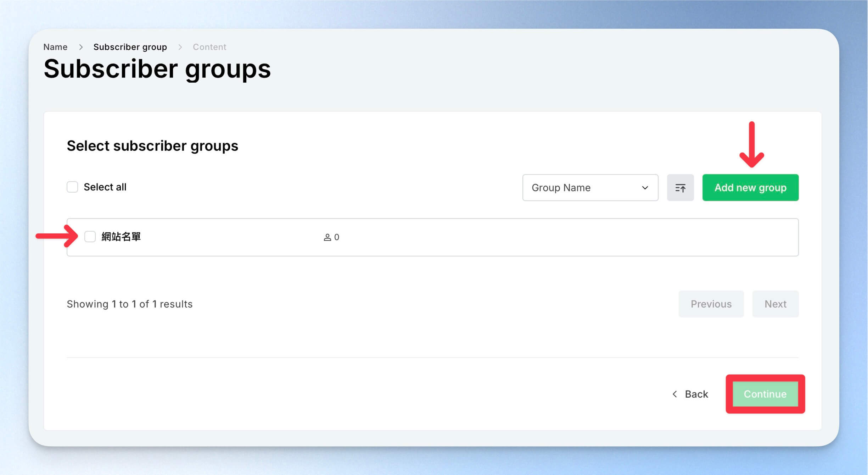The width and height of the screenshot is (868, 475).
Task: Click breadcrumb chevron after Subscriber group
Action: [x=180, y=47]
